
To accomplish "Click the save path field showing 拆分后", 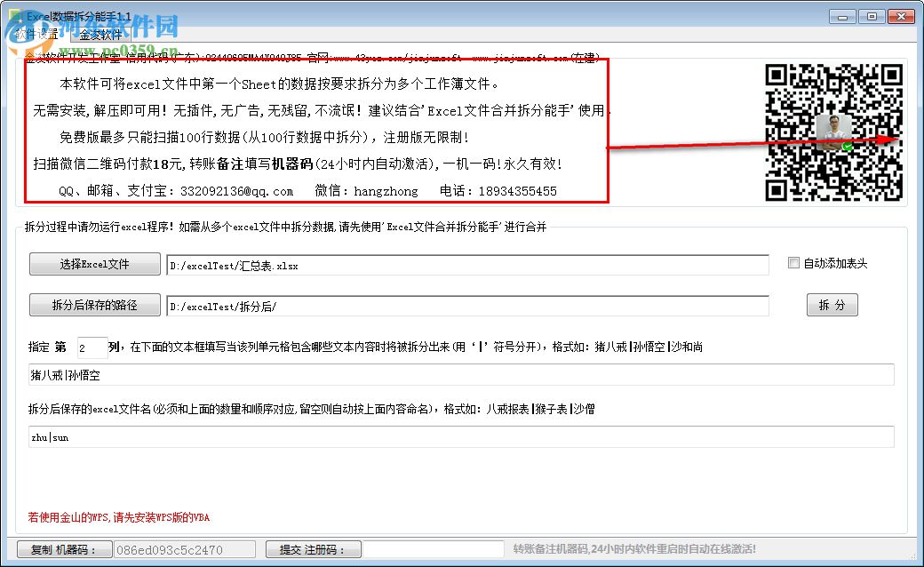I will [x=466, y=305].
